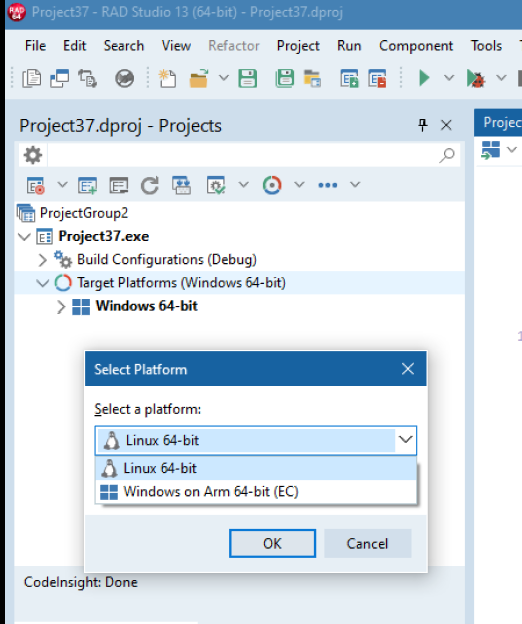Screen dimensions: 522x624
Task: Close the Select Platform dialog
Action: point(408,369)
